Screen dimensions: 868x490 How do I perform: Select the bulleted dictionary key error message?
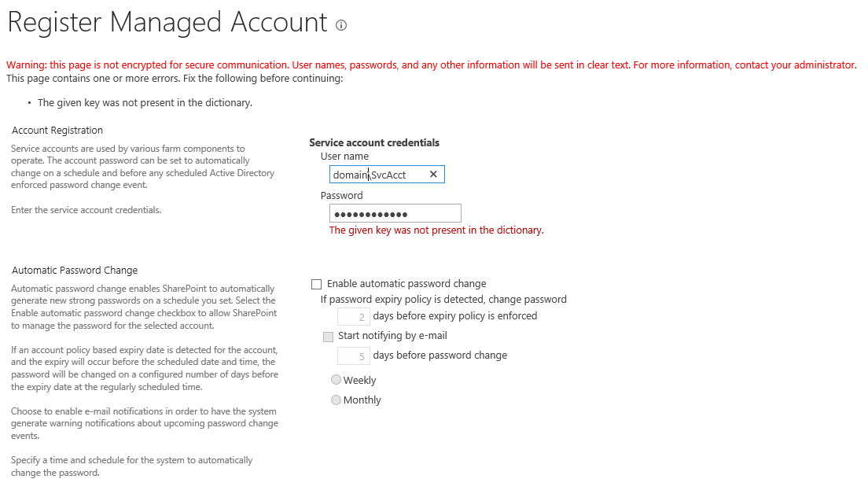click(x=145, y=102)
